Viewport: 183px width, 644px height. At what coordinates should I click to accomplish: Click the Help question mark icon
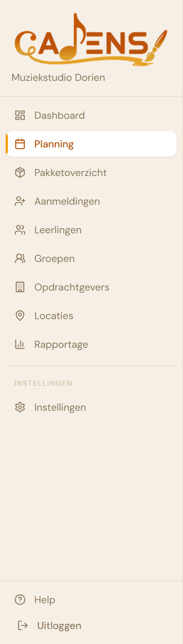click(20, 600)
